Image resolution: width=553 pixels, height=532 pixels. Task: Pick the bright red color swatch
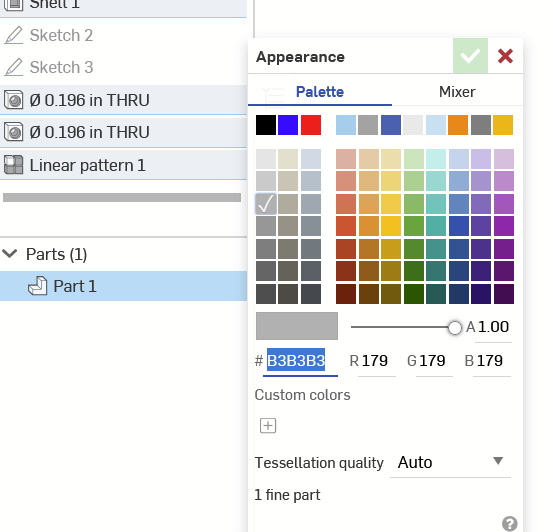pyautogui.click(x=311, y=125)
